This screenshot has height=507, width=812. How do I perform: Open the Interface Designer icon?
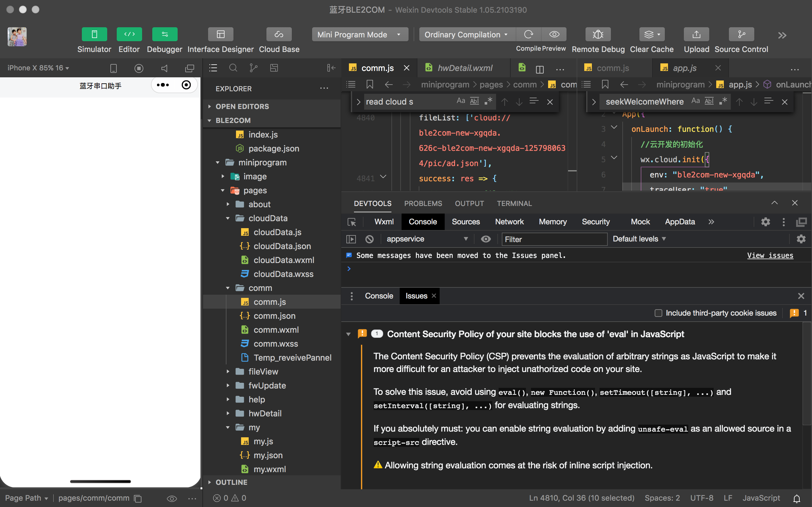pyautogui.click(x=220, y=34)
